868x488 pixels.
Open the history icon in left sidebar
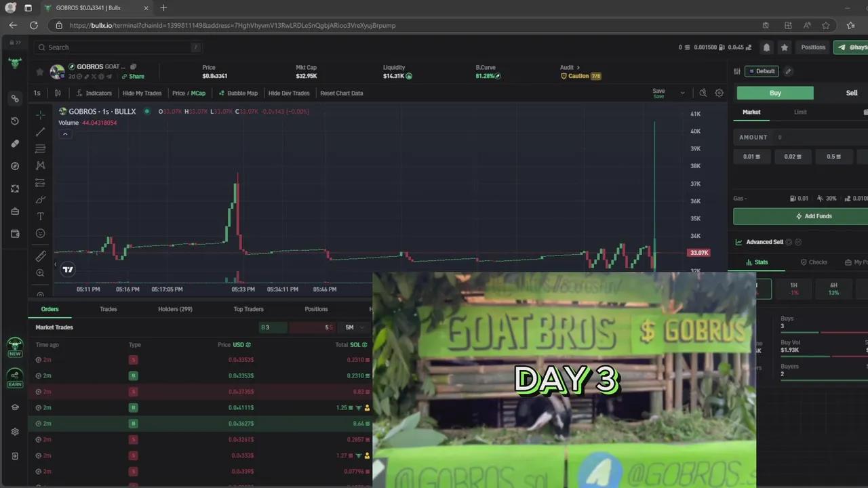click(15, 121)
